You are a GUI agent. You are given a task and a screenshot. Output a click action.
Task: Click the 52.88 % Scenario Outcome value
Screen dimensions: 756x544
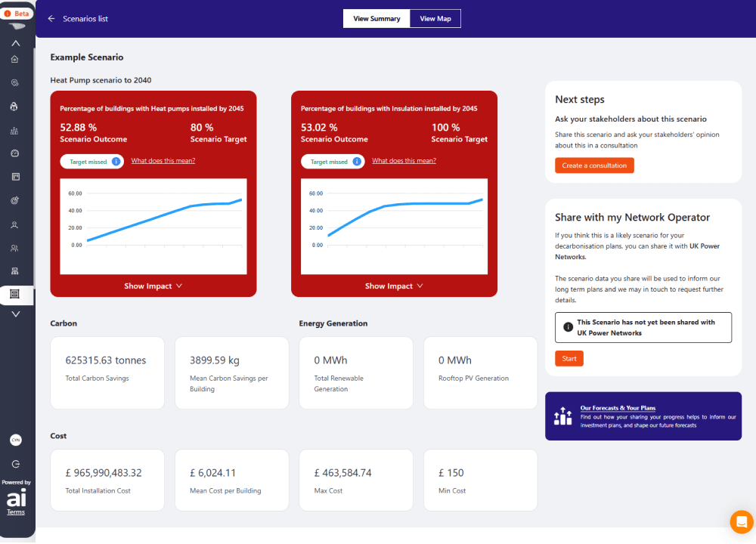[78, 128]
